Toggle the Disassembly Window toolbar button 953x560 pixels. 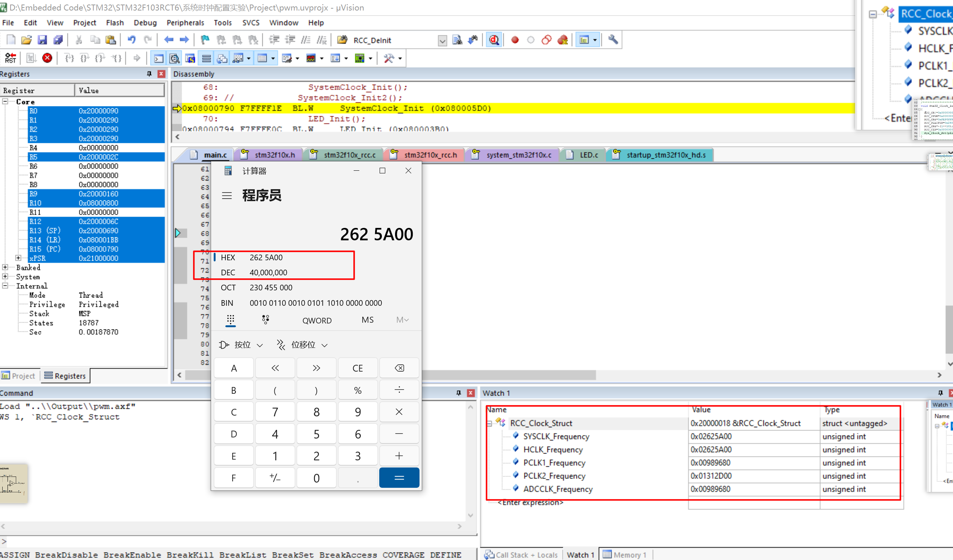click(x=174, y=58)
